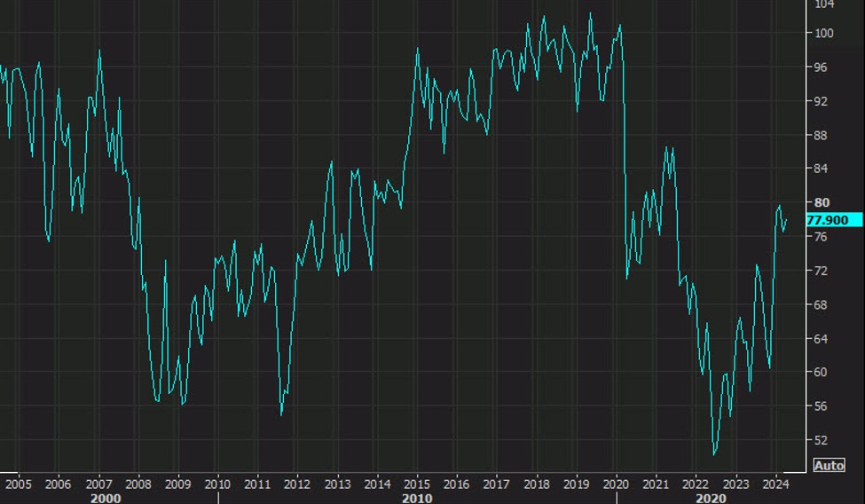Select the 2005 year label on time axis
The image size is (865, 504).
(18, 484)
